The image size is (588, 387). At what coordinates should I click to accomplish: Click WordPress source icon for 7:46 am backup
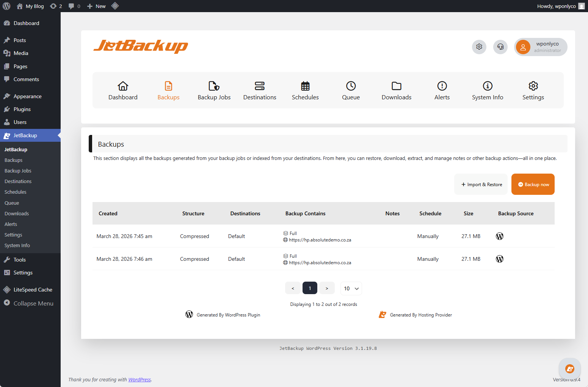point(500,259)
